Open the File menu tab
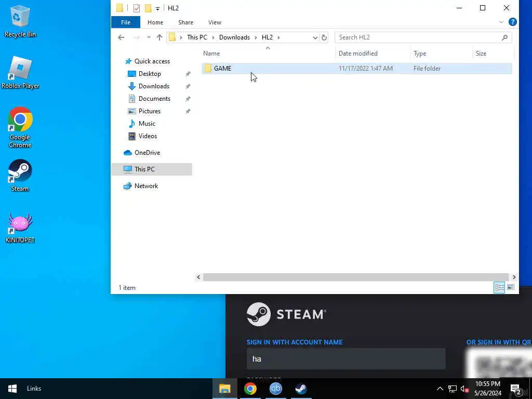 (126, 22)
